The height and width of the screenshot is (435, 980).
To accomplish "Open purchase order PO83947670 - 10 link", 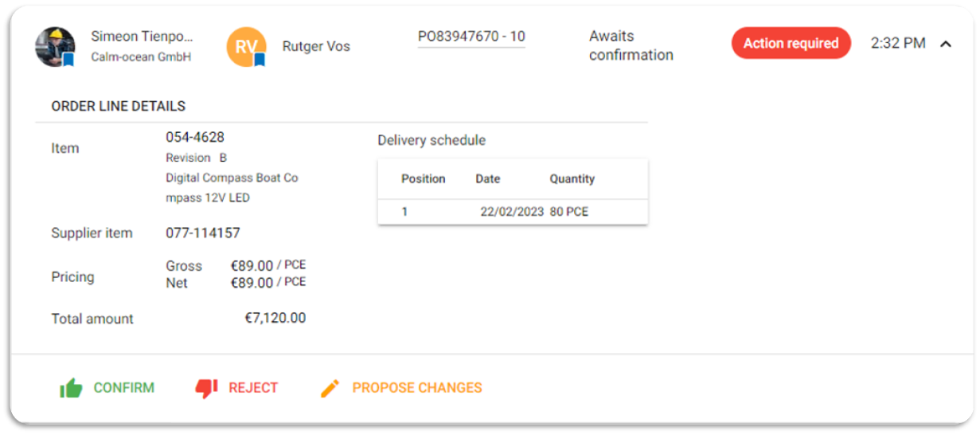I will (471, 37).
